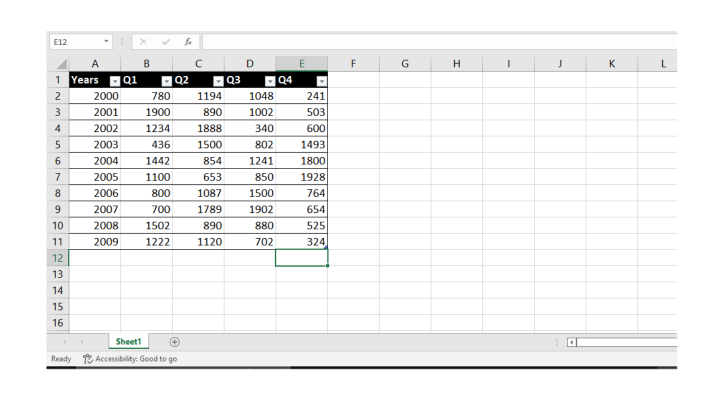Click cell with value 1888

coord(198,128)
